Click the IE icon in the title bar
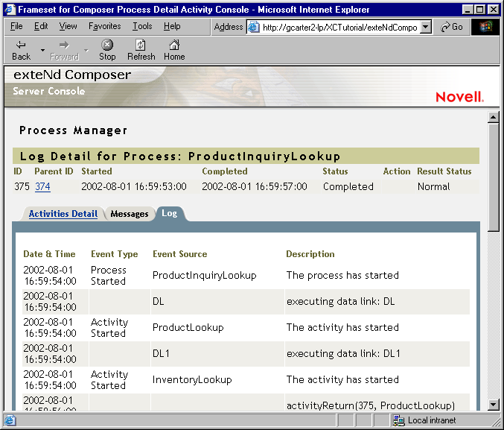 pos(10,10)
